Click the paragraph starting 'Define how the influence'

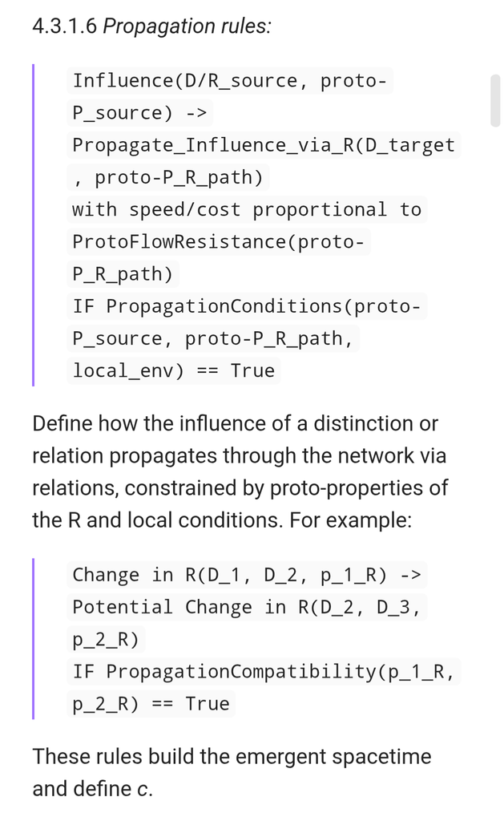(x=240, y=471)
